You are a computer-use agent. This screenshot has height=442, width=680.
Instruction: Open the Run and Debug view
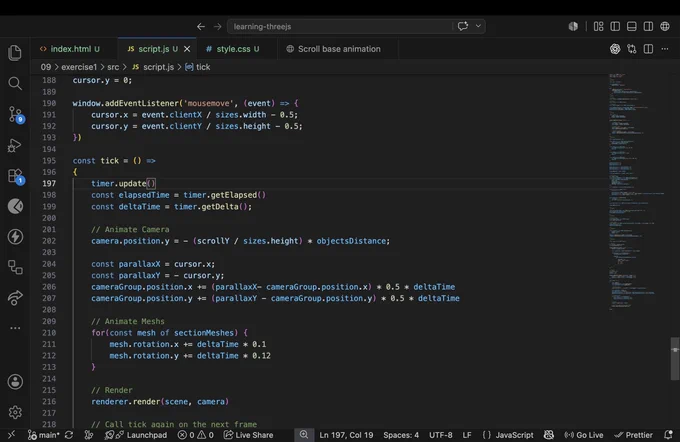pos(15,145)
